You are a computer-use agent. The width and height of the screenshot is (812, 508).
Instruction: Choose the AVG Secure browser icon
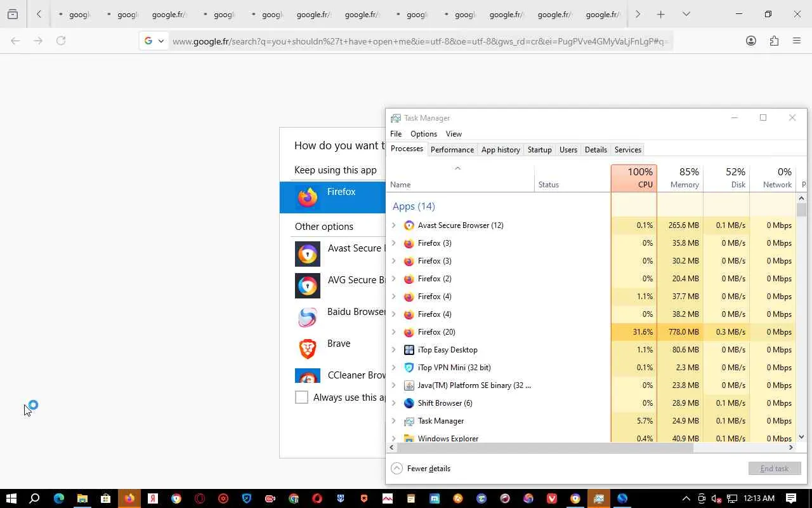[308, 286]
